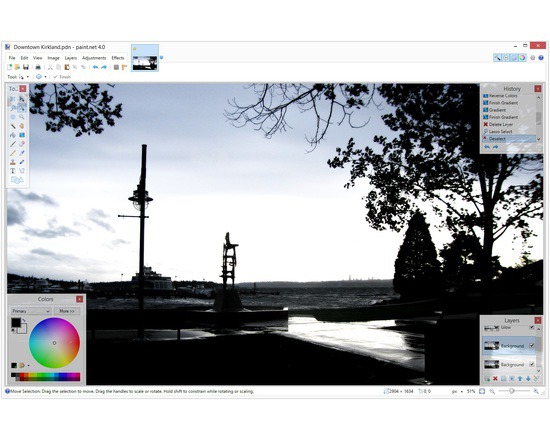Click the Print icon in toolbar

point(38,67)
